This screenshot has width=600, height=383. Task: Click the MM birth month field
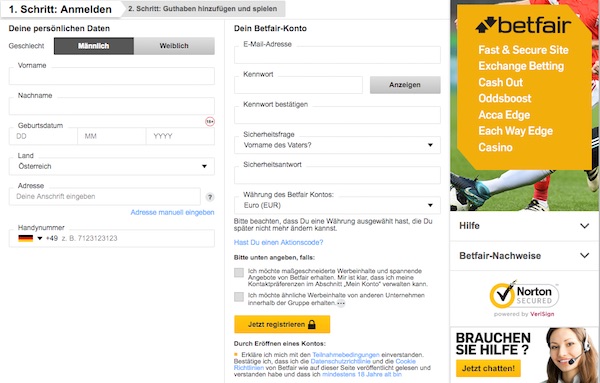coord(112,136)
